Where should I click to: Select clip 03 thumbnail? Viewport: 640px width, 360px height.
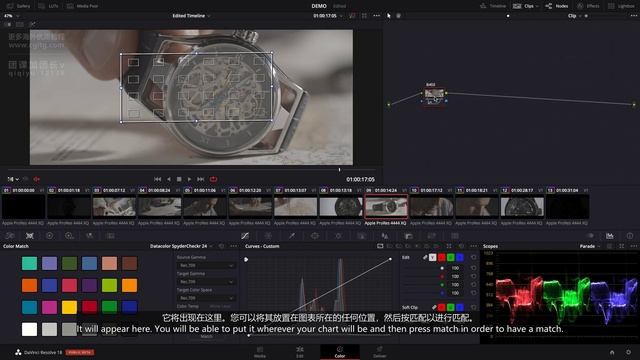(114, 207)
